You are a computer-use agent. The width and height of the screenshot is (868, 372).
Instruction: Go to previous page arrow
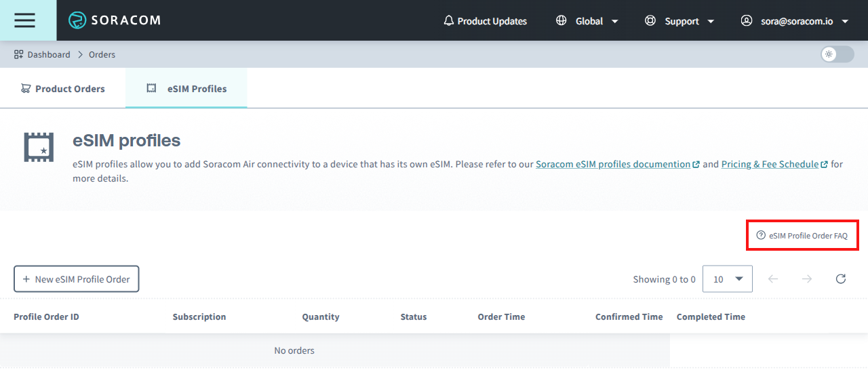coord(773,278)
